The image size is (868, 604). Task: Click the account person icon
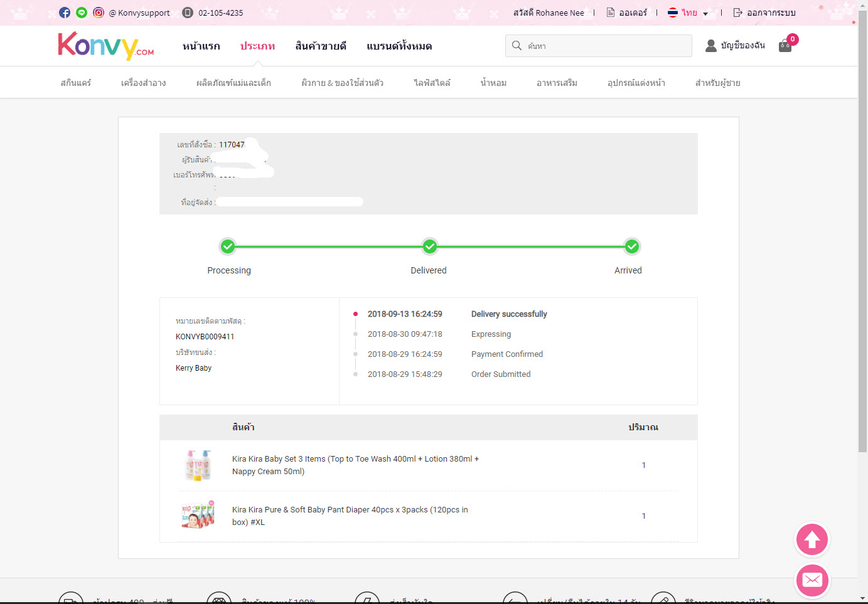coord(711,46)
